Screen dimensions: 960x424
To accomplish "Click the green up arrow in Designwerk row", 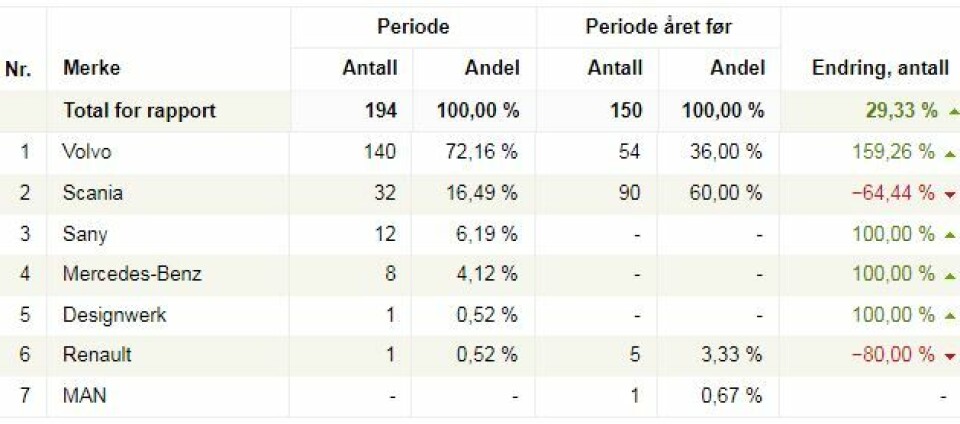I will tap(949, 315).
